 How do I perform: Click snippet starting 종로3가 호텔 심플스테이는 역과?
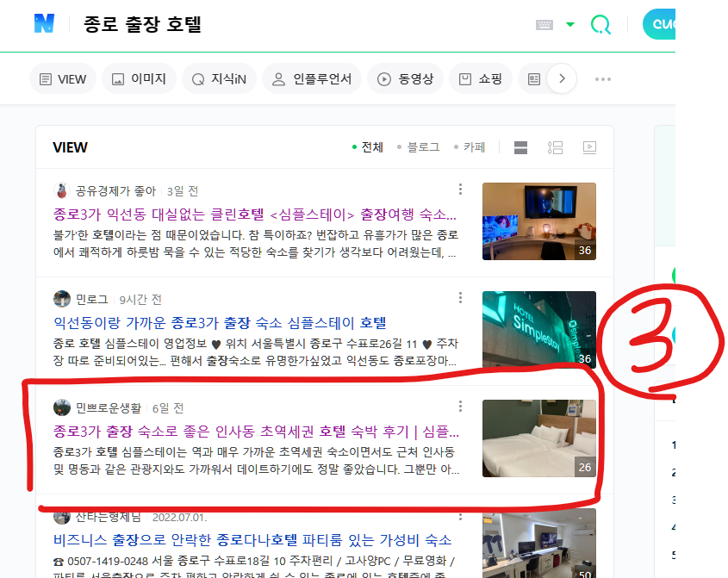pyautogui.click(x=256, y=461)
